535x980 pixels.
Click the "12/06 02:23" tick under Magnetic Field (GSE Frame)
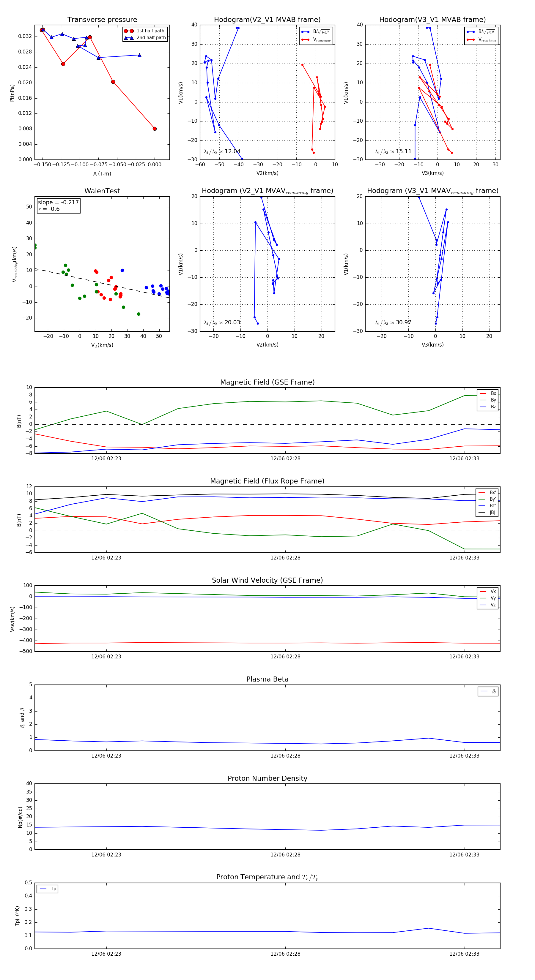click(106, 459)
